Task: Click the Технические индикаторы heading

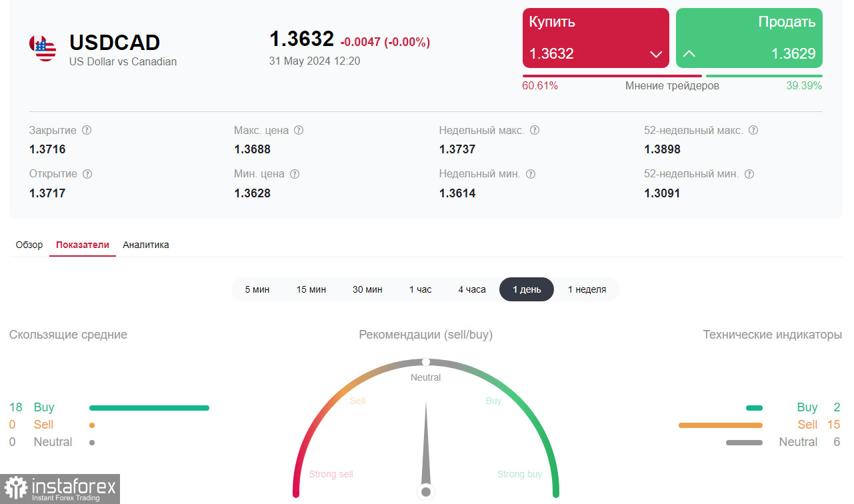Action: tap(773, 335)
